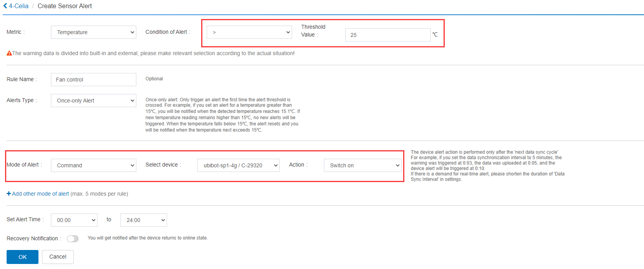Screen dimensions: 644x269
Task: Open the Alerts Type dropdown
Action: point(94,101)
